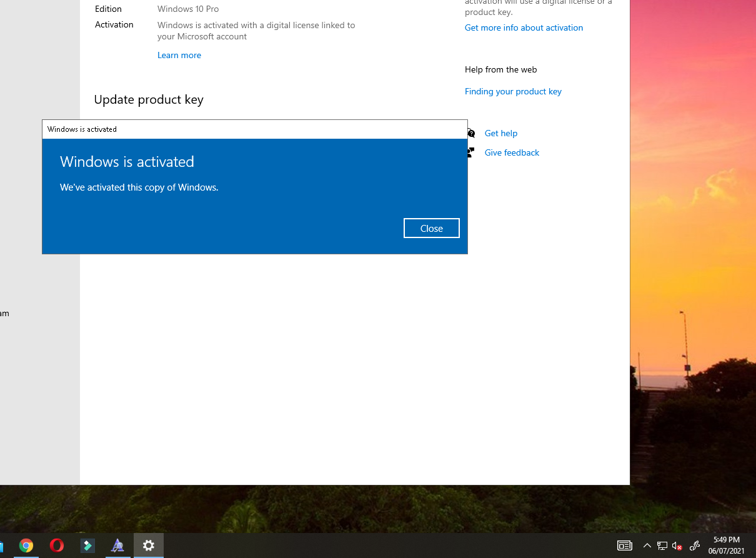The width and height of the screenshot is (756, 558).
Task: Launch Opera browser from the taskbar
Action: (x=57, y=546)
